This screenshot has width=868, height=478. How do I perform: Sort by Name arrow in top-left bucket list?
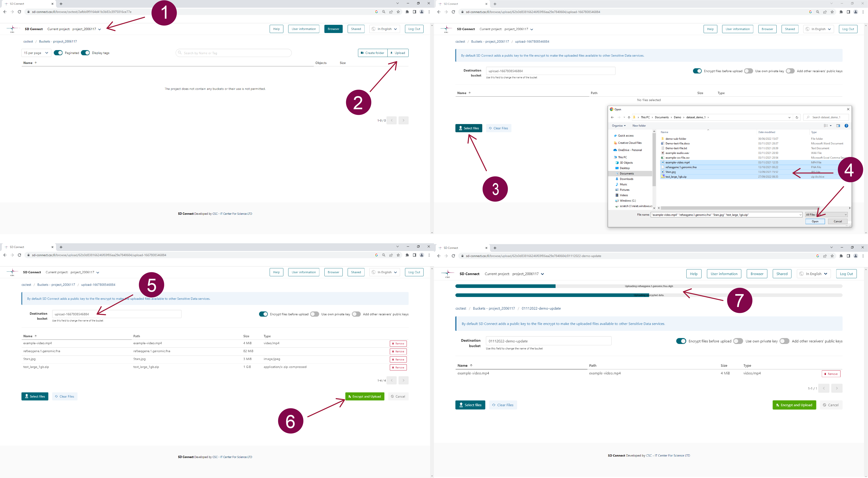pos(36,63)
